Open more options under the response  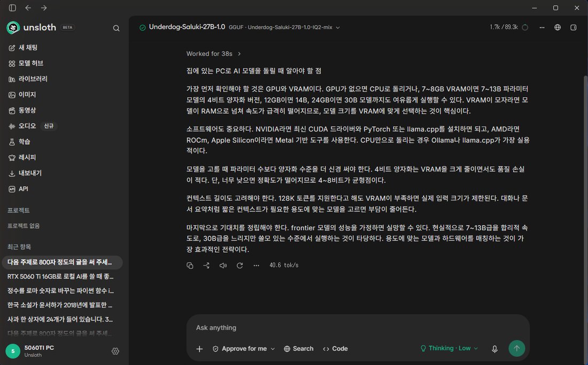pos(256,265)
